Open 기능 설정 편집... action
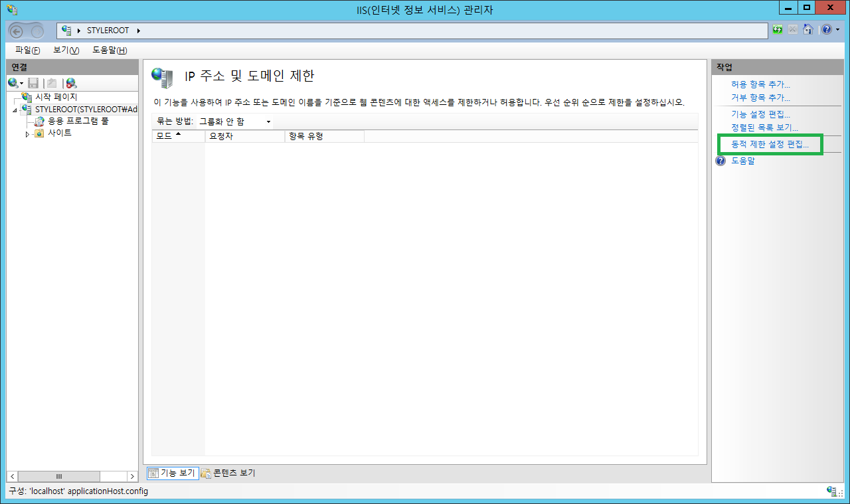The height and width of the screenshot is (504, 850). [x=760, y=114]
